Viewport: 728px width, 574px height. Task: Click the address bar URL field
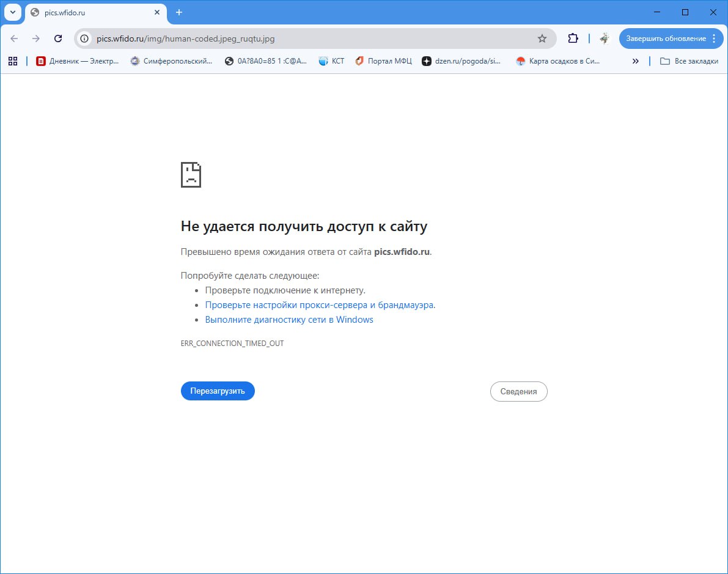pyautogui.click(x=306, y=39)
